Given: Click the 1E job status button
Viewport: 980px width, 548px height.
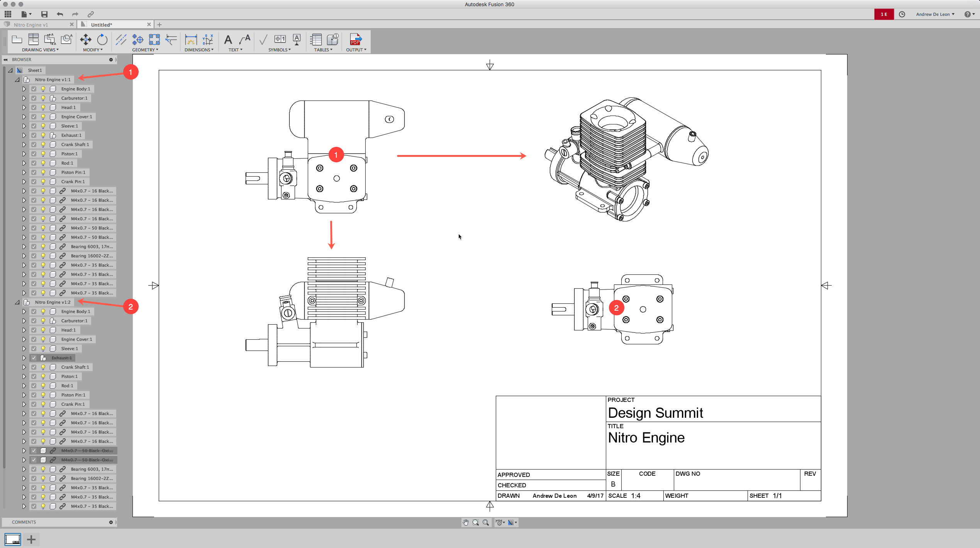Looking at the screenshot, I should (x=884, y=14).
